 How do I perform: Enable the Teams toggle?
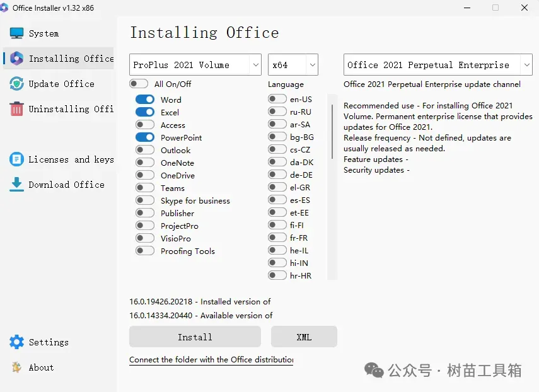coord(145,188)
